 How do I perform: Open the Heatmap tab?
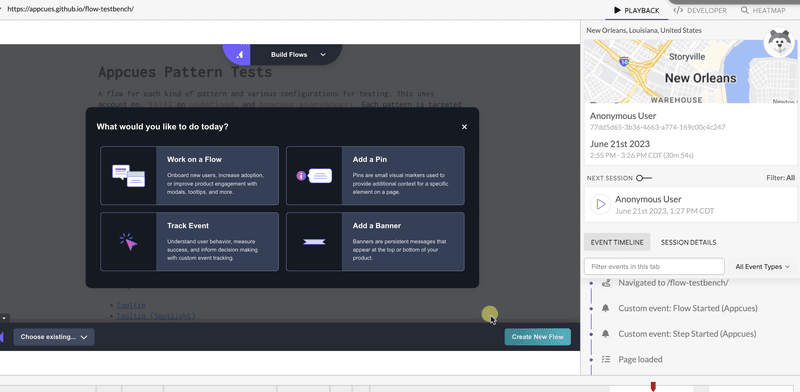tap(763, 10)
